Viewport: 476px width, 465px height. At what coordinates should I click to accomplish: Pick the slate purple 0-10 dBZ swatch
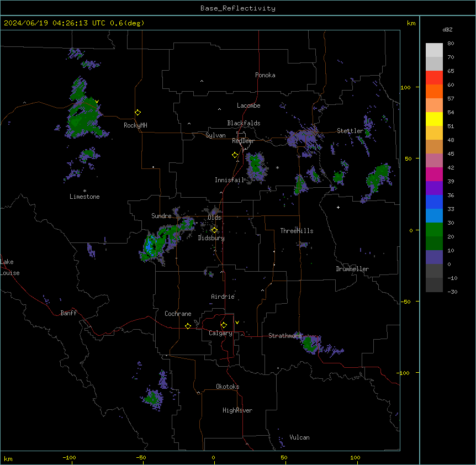click(x=434, y=257)
